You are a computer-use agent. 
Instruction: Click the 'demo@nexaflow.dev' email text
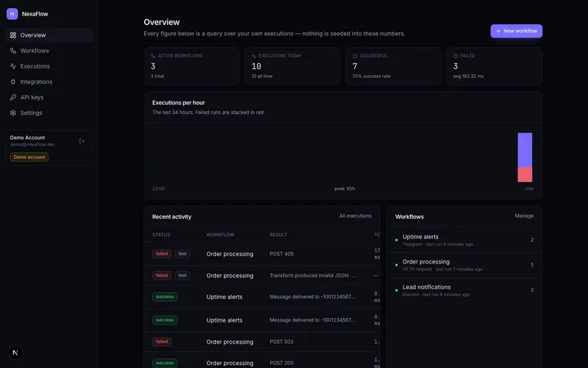32,144
